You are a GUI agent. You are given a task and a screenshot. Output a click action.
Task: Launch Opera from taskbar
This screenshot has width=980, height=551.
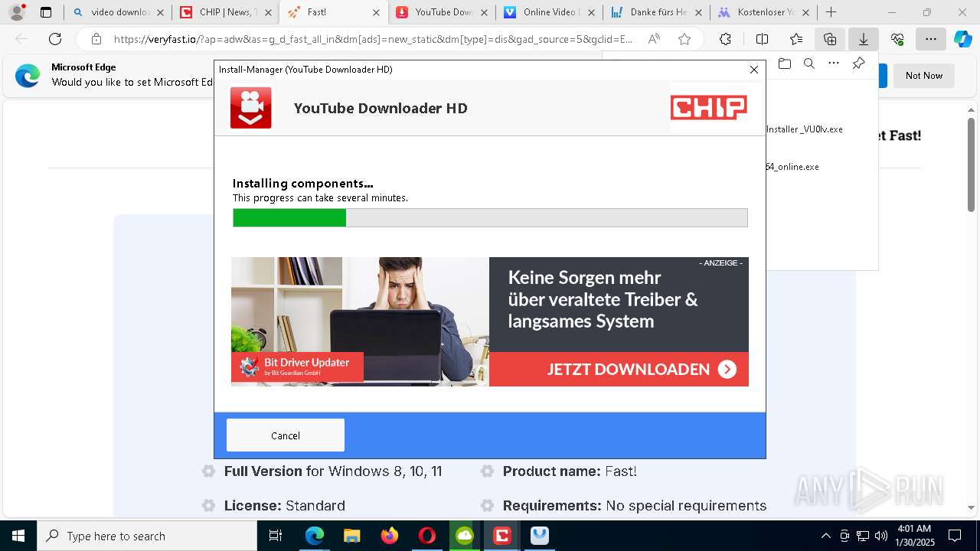click(x=427, y=536)
